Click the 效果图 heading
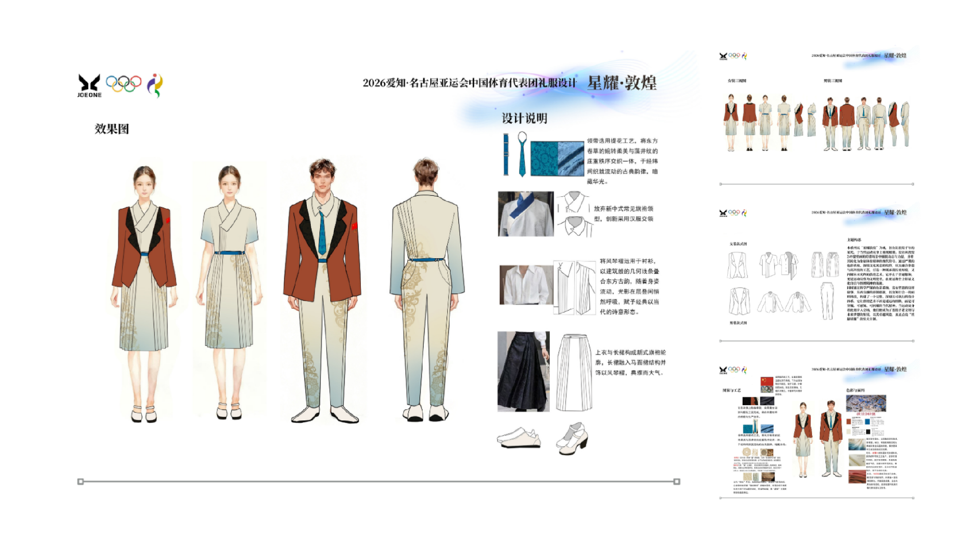980x551 pixels. coord(112,129)
